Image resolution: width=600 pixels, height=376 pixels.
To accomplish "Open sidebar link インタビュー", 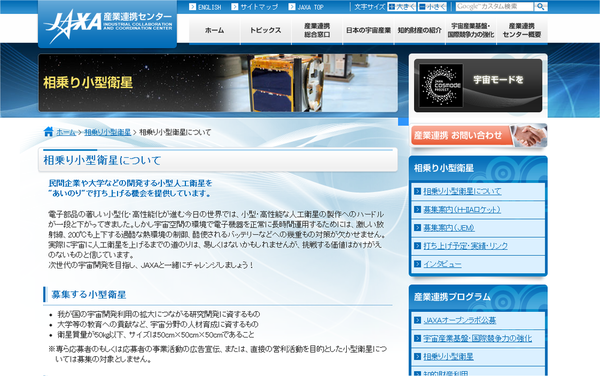I will coord(442,264).
